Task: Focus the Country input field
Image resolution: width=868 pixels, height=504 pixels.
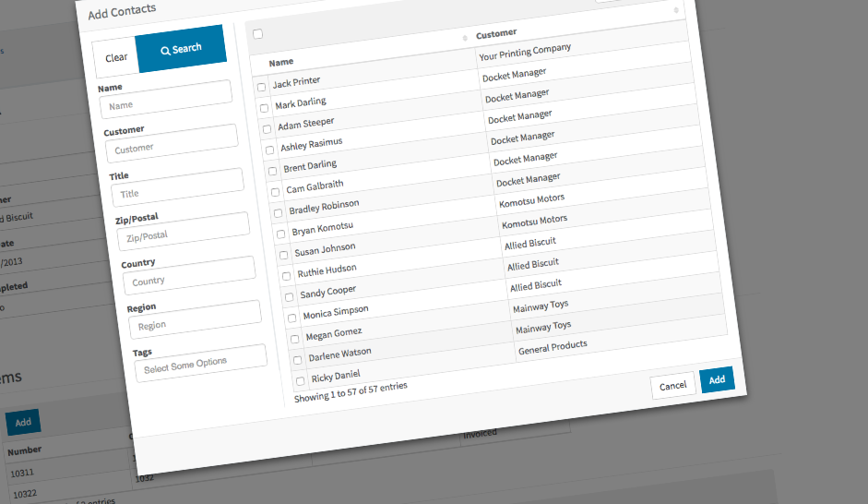Action: [189, 275]
